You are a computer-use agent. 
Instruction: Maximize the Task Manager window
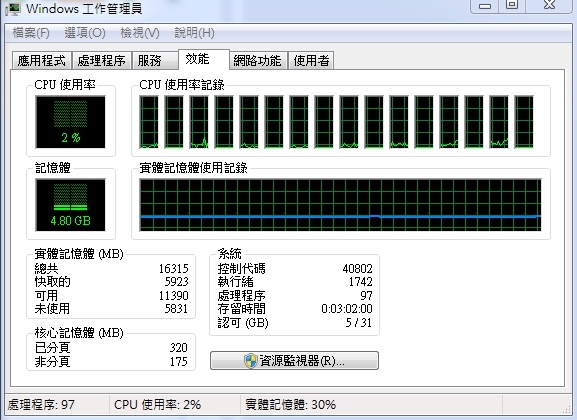pyautogui.click(x=512, y=6)
